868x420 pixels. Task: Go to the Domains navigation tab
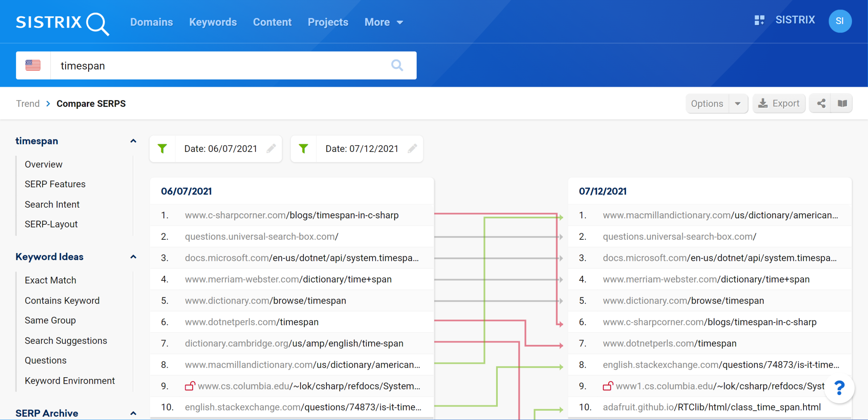click(152, 22)
